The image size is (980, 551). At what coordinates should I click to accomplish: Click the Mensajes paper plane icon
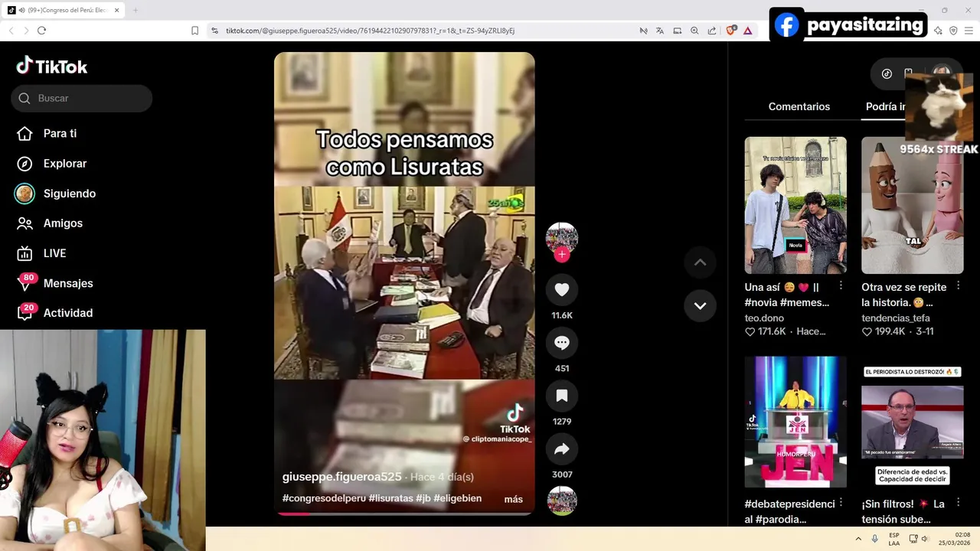(24, 284)
